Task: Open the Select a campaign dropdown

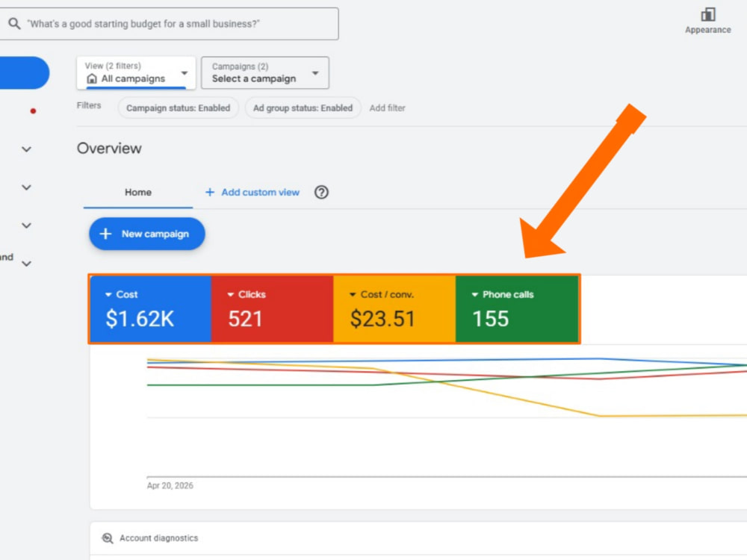Action: coord(265,72)
